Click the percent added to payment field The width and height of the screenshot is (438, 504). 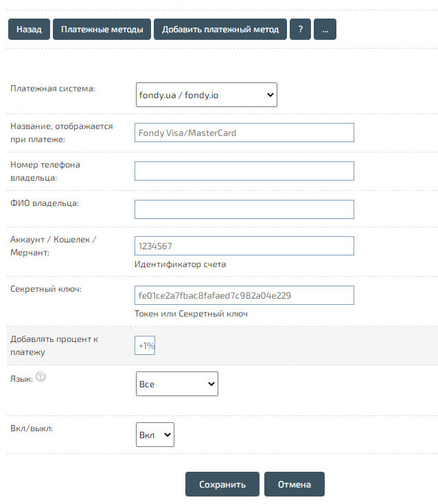(x=145, y=346)
